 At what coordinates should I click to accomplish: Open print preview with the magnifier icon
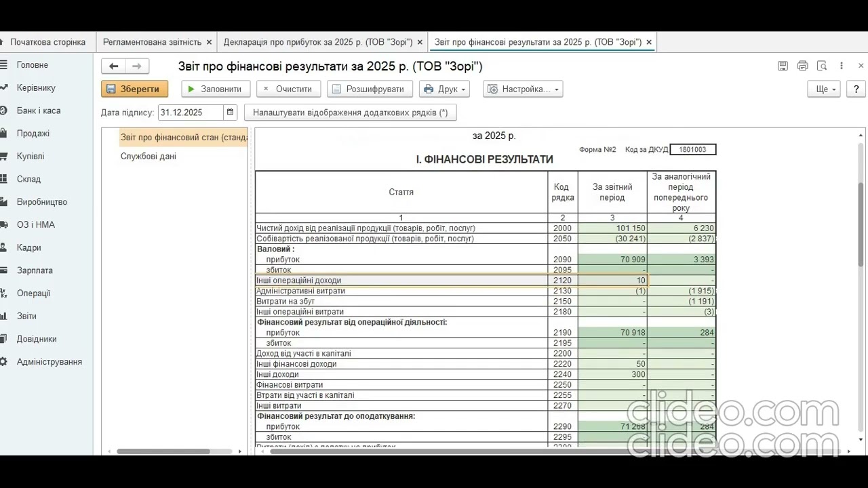click(822, 66)
